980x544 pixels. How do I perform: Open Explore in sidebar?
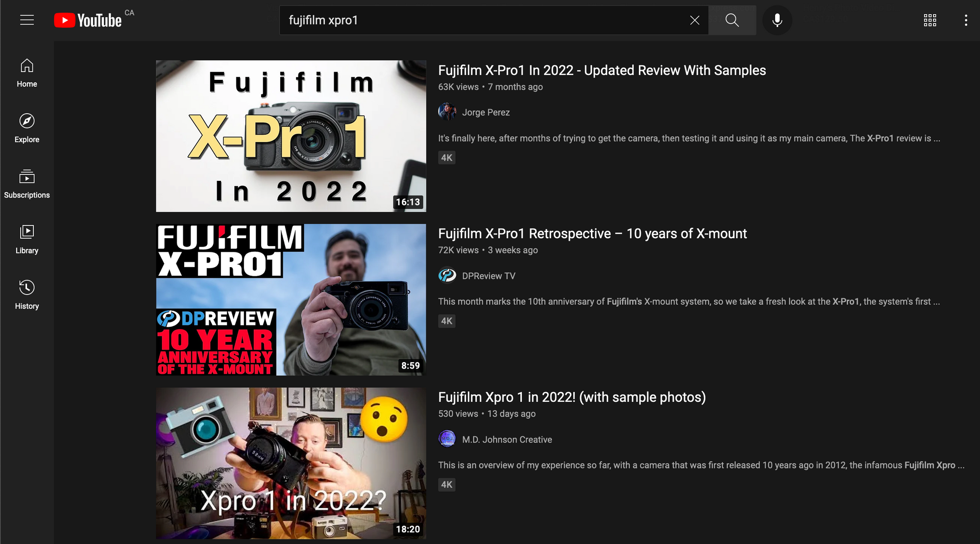coord(27,128)
